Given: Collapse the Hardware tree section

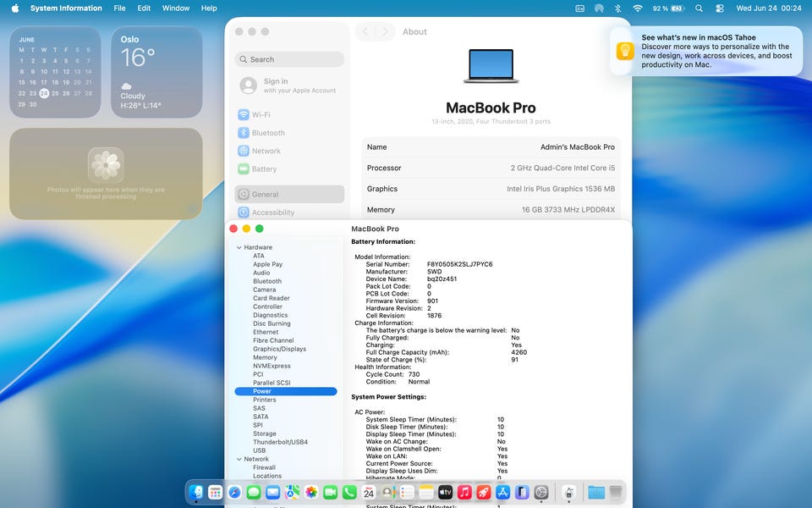Looking at the screenshot, I should [x=239, y=247].
